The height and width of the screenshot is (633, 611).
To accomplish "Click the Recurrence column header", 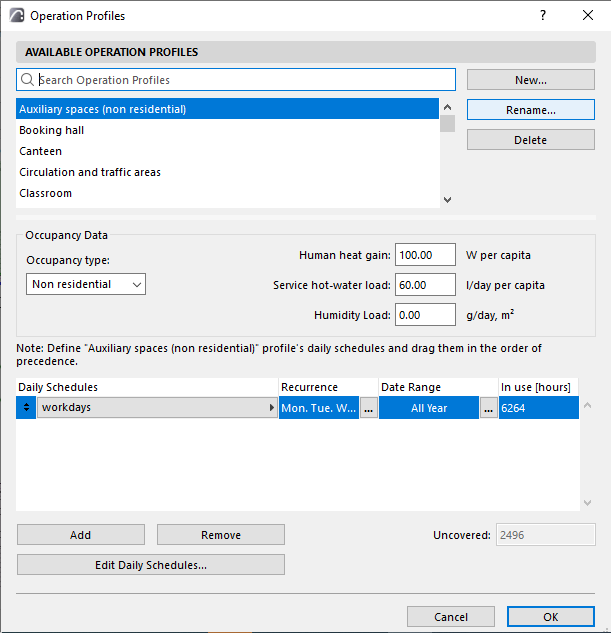I will (328, 387).
